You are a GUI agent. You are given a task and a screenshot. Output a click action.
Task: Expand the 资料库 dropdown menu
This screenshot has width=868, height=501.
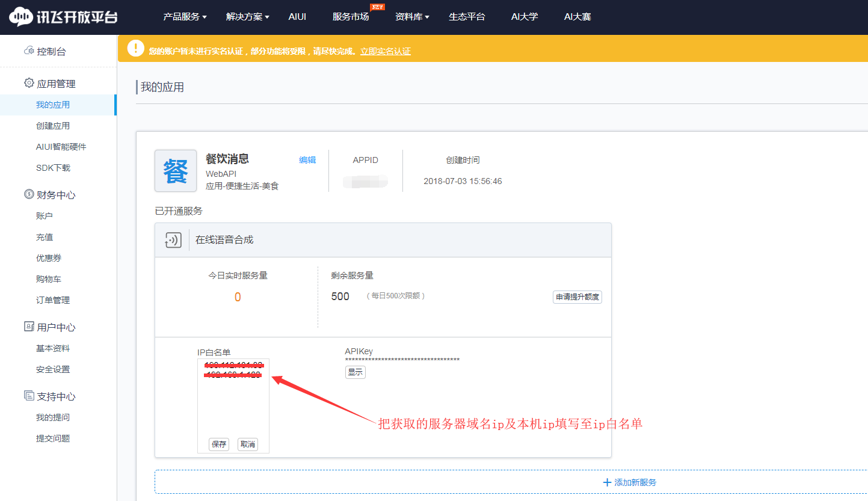412,17
